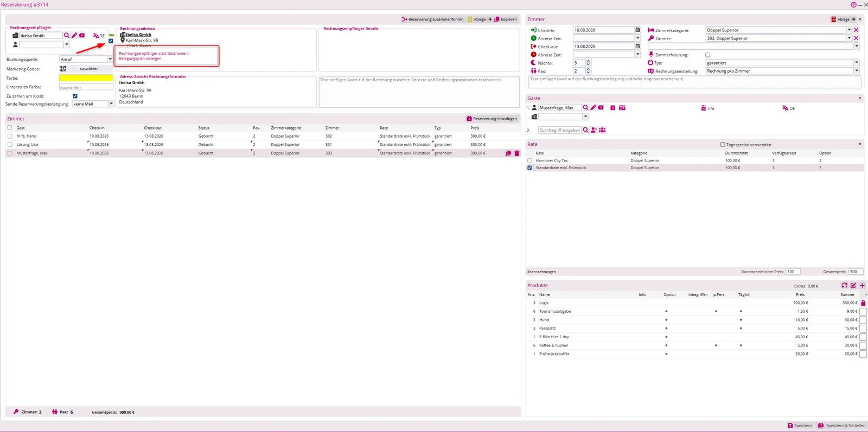Click Speichern & Schließen button
868x432 pixels.
click(x=841, y=425)
